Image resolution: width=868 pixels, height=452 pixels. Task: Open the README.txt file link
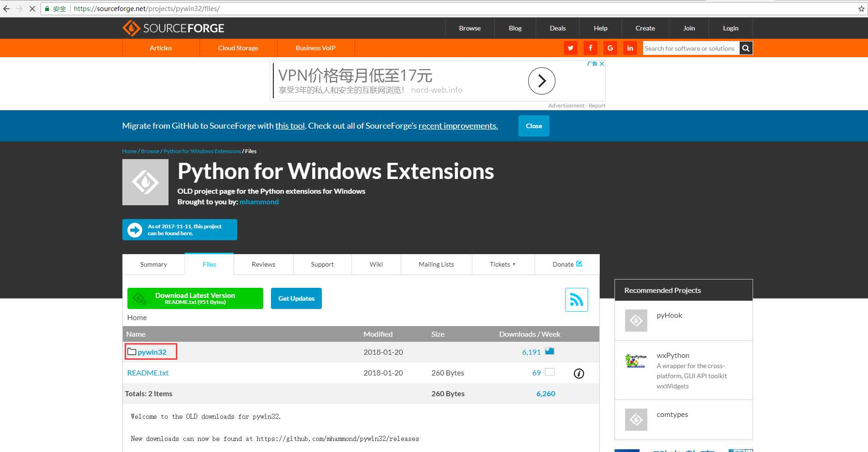pyautogui.click(x=148, y=373)
